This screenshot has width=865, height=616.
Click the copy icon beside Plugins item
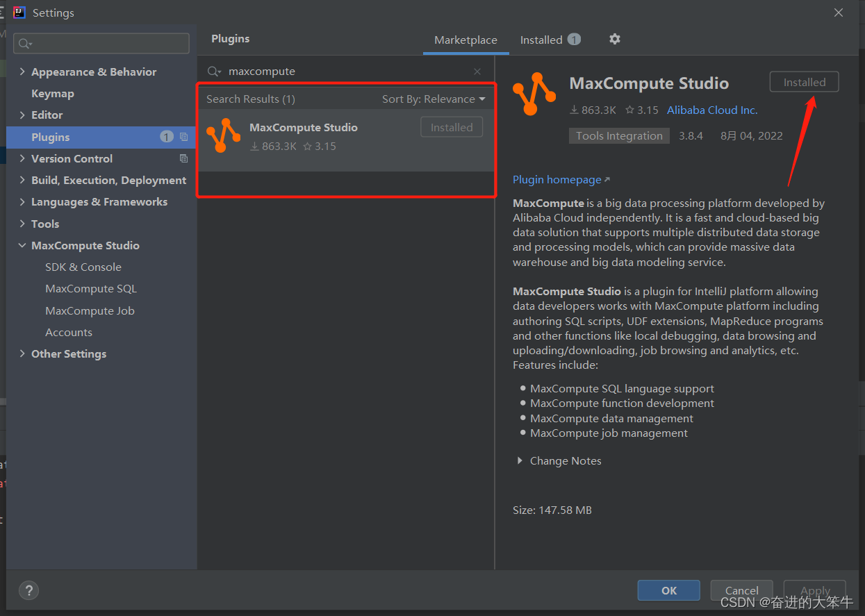(x=183, y=137)
